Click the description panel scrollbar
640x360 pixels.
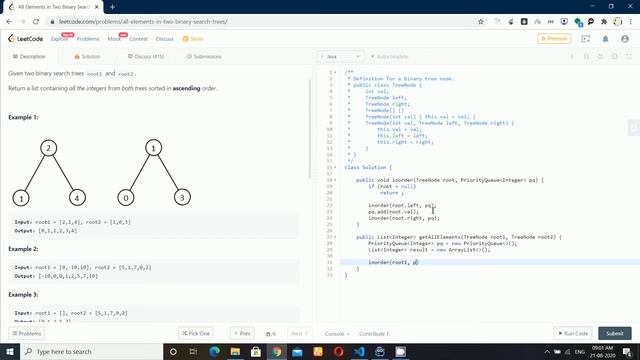tap(310, 129)
